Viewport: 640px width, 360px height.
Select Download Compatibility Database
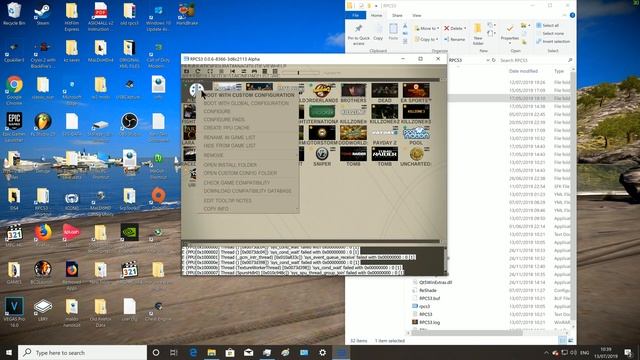247,191
